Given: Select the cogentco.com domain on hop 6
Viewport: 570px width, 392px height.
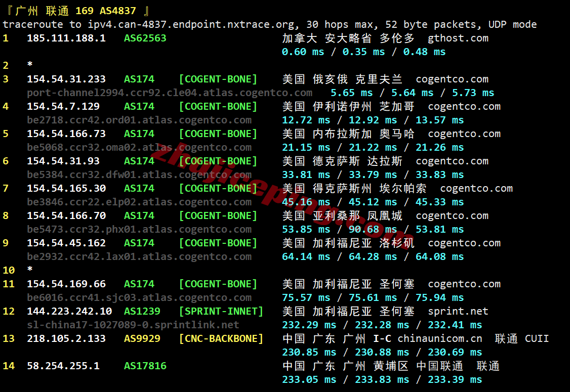Looking at the screenshot, I should (452, 161).
